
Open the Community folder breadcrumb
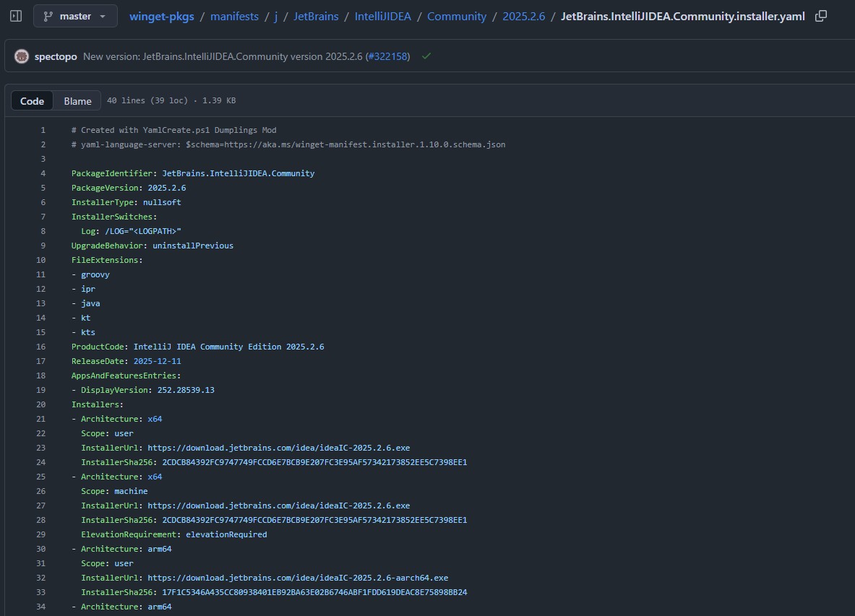click(x=457, y=16)
